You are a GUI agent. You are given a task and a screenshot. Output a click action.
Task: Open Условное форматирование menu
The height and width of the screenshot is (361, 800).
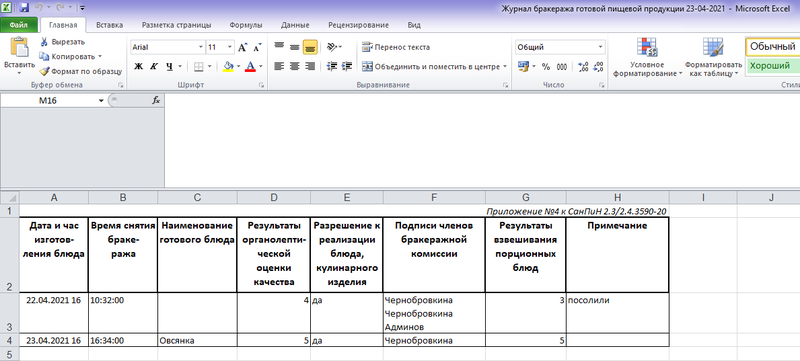coord(647,58)
